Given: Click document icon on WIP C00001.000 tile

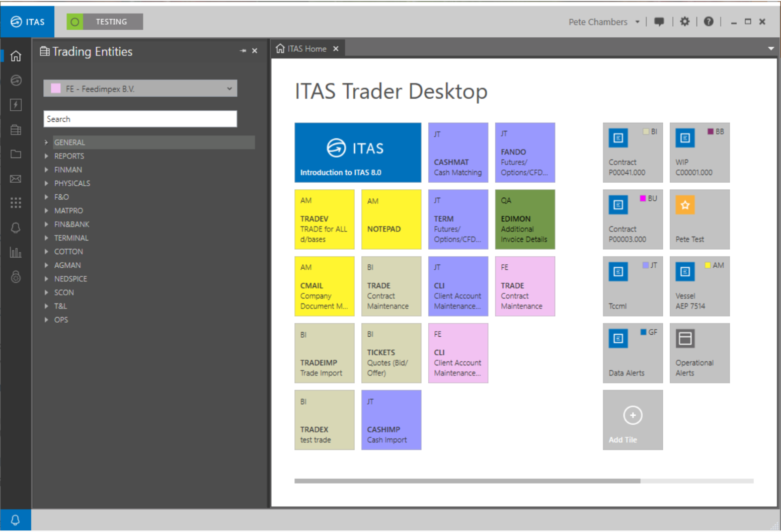Looking at the screenshot, I should (x=685, y=138).
